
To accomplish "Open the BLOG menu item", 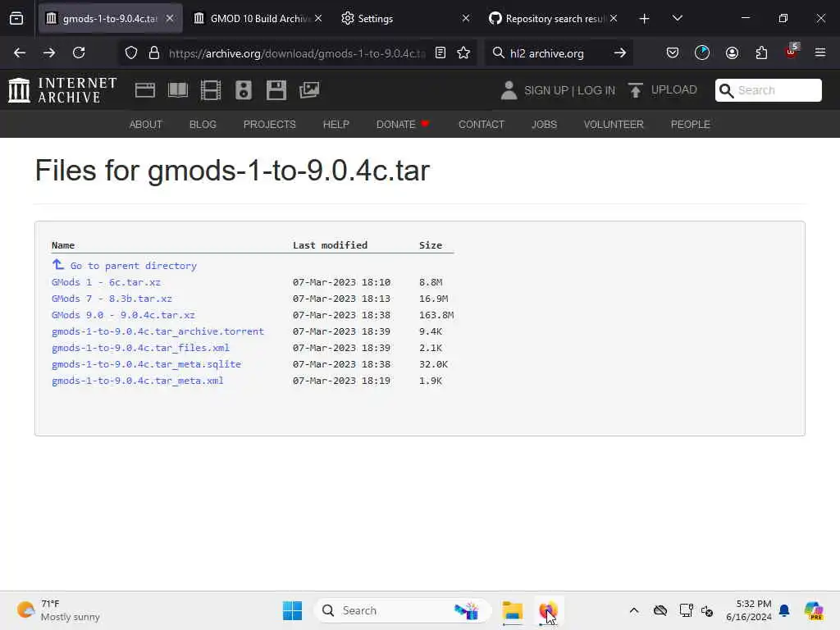I will 203,125.
